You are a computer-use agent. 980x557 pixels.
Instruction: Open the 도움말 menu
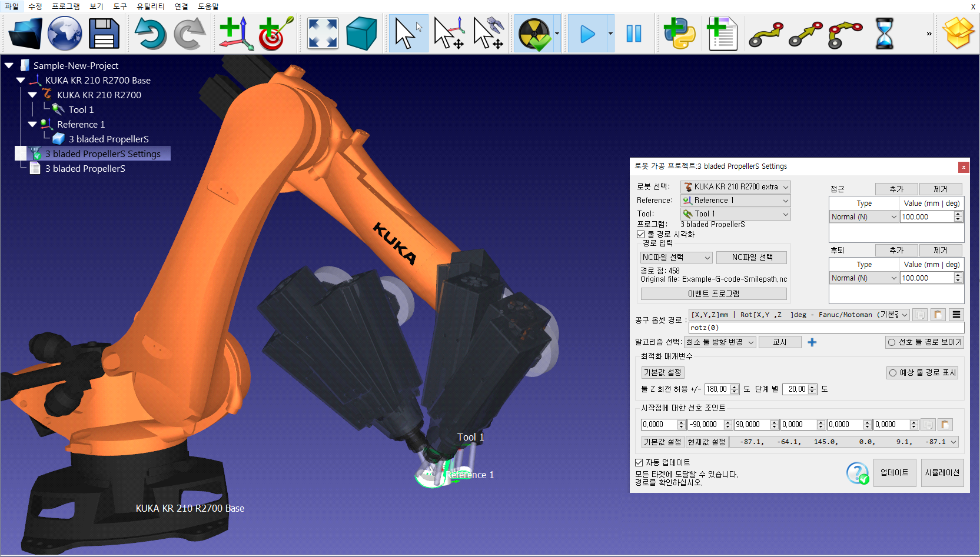tap(208, 6)
